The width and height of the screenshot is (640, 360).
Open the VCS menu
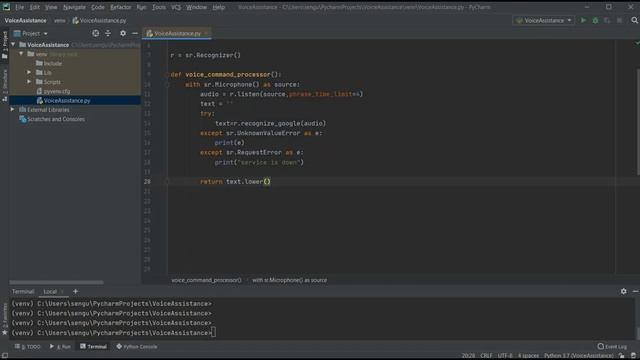tap(176, 7)
